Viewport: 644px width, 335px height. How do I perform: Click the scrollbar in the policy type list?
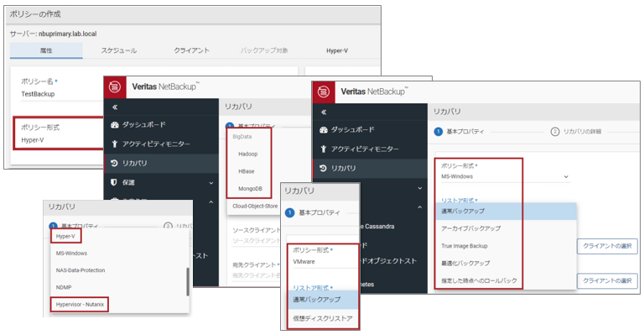pos(188,281)
